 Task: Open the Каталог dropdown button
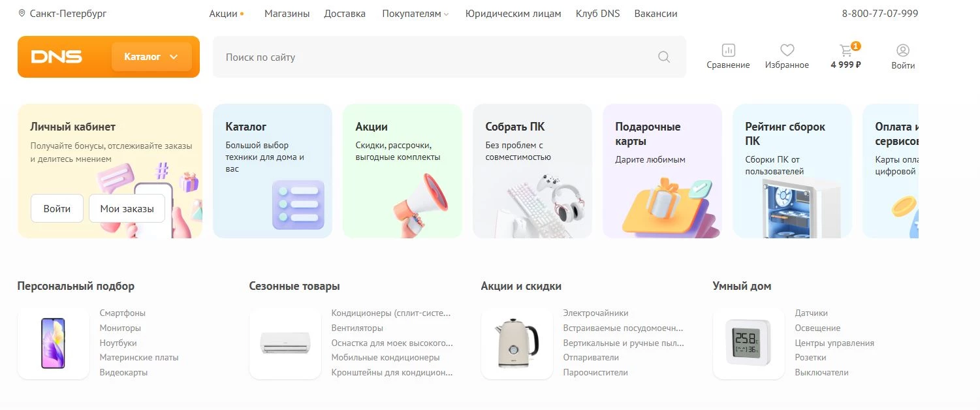(x=151, y=57)
